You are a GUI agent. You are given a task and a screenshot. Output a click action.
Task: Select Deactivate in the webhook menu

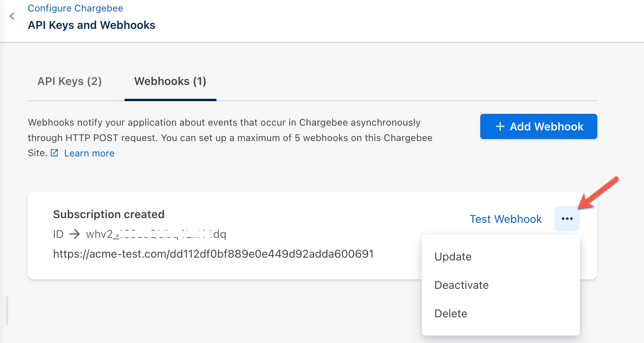point(461,285)
